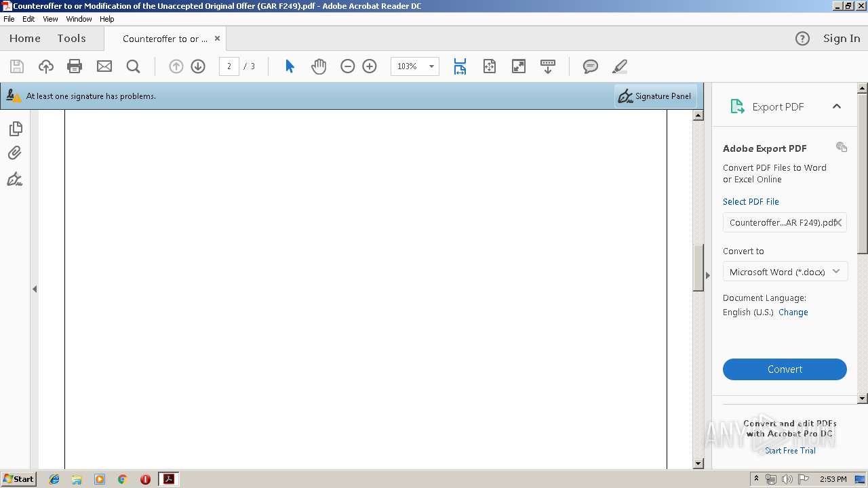Add a comment sticky note icon
The height and width of the screenshot is (488, 868).
coord(591,66)
